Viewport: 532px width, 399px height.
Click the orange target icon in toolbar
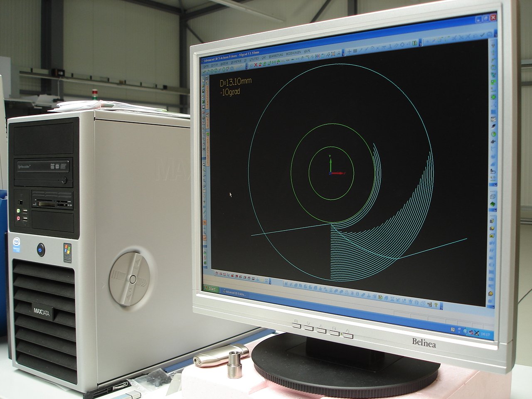pyautogui.click(x=333, y=54)
